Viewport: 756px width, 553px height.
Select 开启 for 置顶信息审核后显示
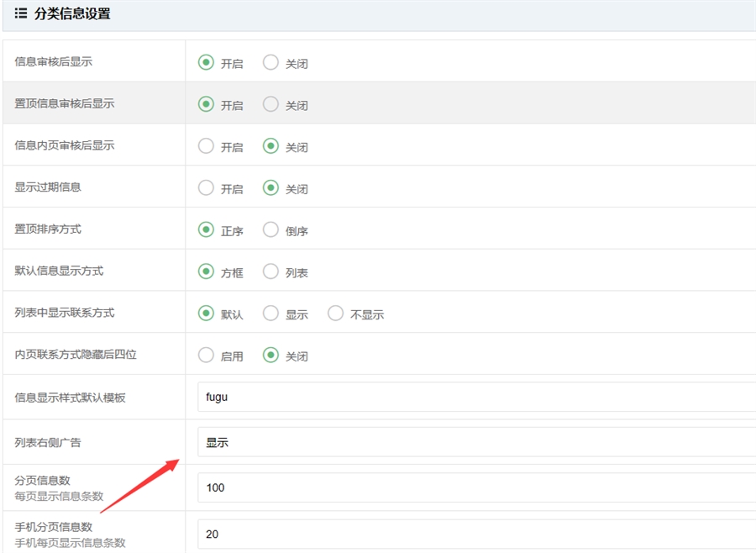pos(206,104)
